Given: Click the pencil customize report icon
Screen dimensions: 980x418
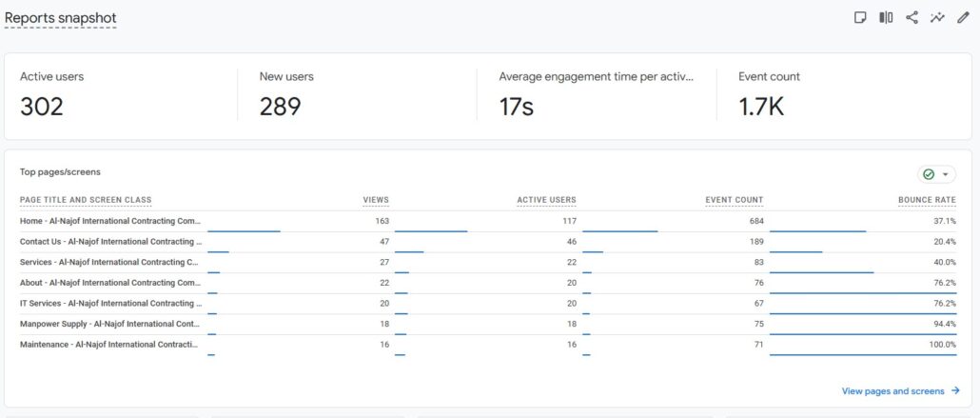Looking at the screenshot, I should point(962,17).
